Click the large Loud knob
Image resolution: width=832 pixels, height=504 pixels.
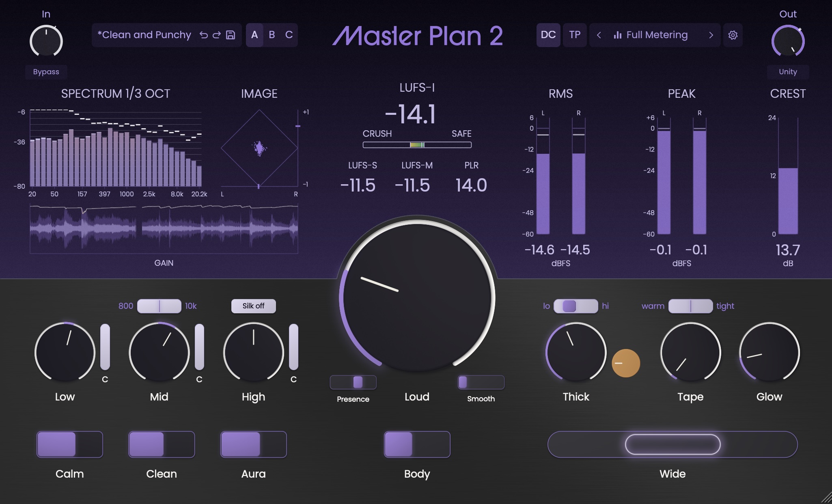pyautogui.click(x=417, y=297)
